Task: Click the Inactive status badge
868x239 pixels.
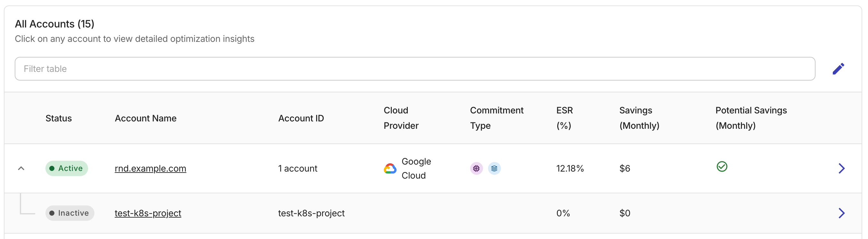Action: point(70,213)
